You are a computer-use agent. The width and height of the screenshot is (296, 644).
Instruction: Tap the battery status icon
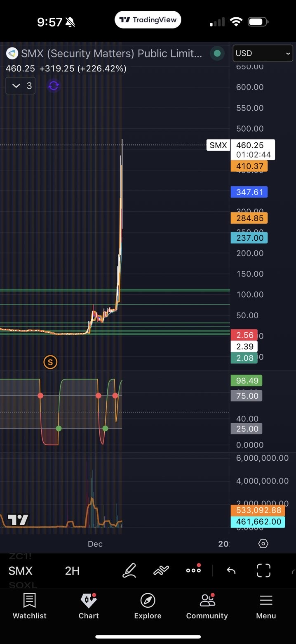pos(257,22)
